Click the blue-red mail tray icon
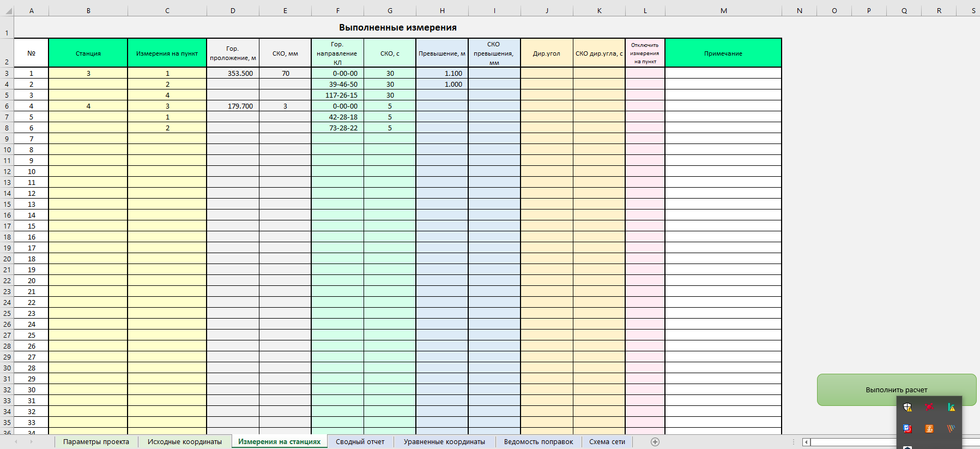Viewport: 980px width, 449px height. pos(908,429)
